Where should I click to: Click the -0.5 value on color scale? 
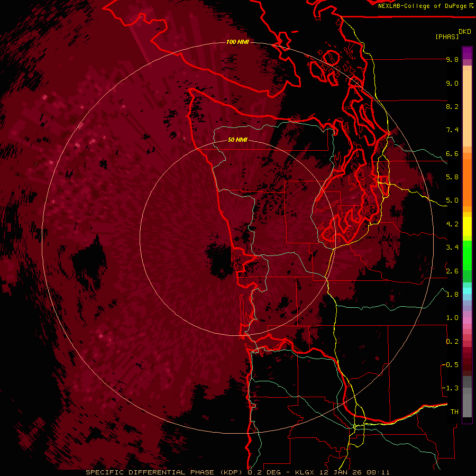[450, 365]
